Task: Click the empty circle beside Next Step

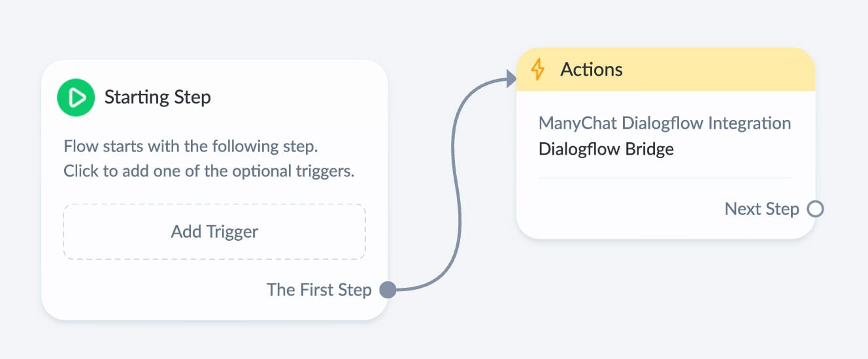Action: [x=815, y=209]
